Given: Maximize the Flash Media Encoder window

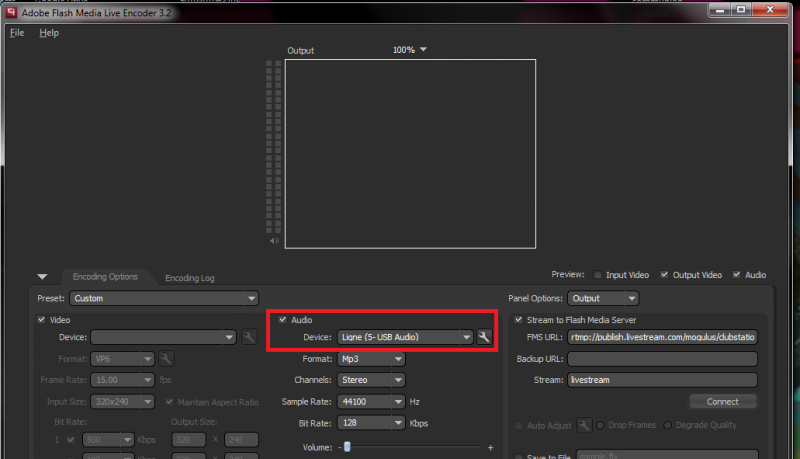Looking at the screenshot, I should tap(741, 10).
